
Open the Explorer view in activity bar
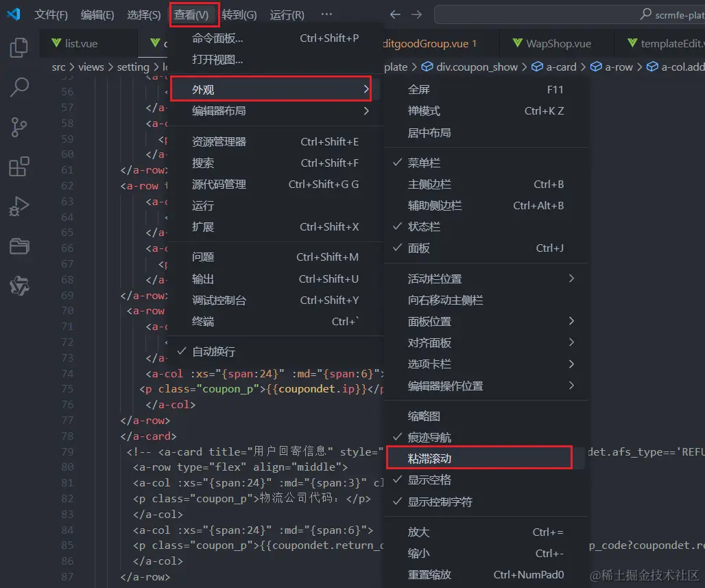coord(19,48)
